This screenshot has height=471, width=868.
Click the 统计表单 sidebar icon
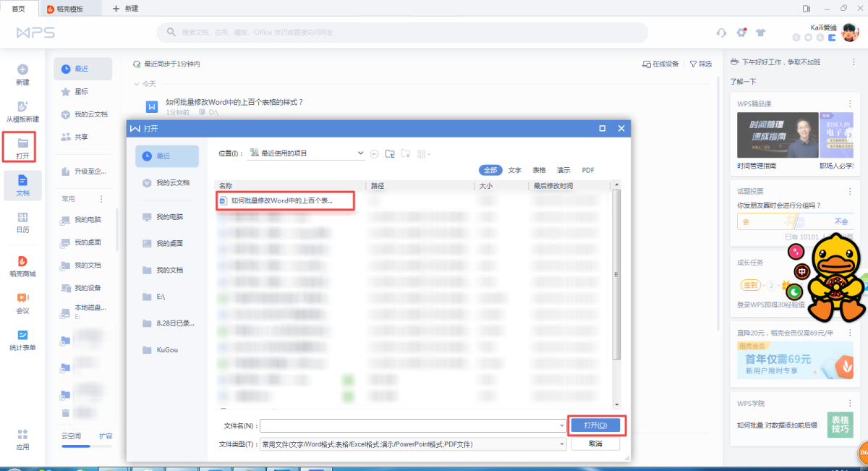click(22, 340)
